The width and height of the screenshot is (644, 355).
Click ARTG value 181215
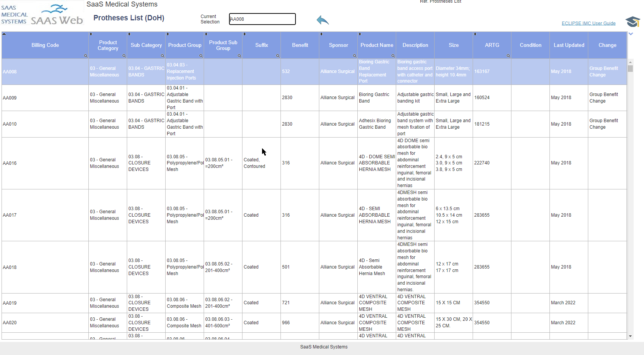click(482, 124)
